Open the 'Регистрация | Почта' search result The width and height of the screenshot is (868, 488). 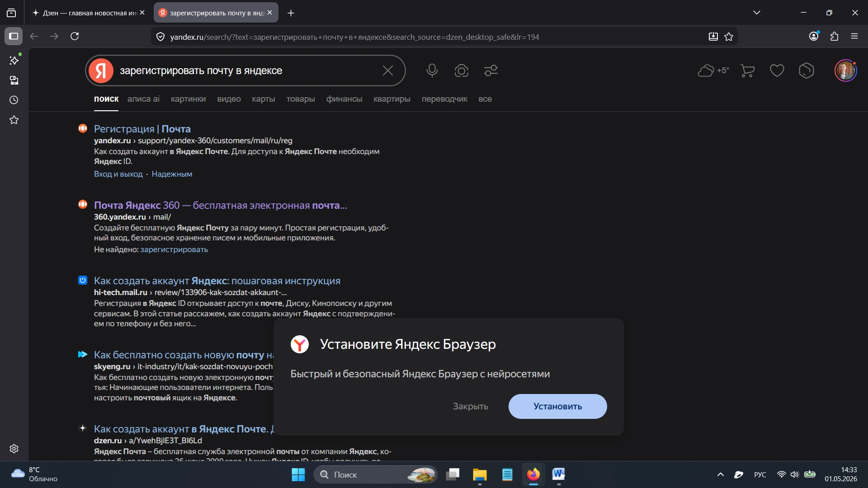click(x=142, y=129)
